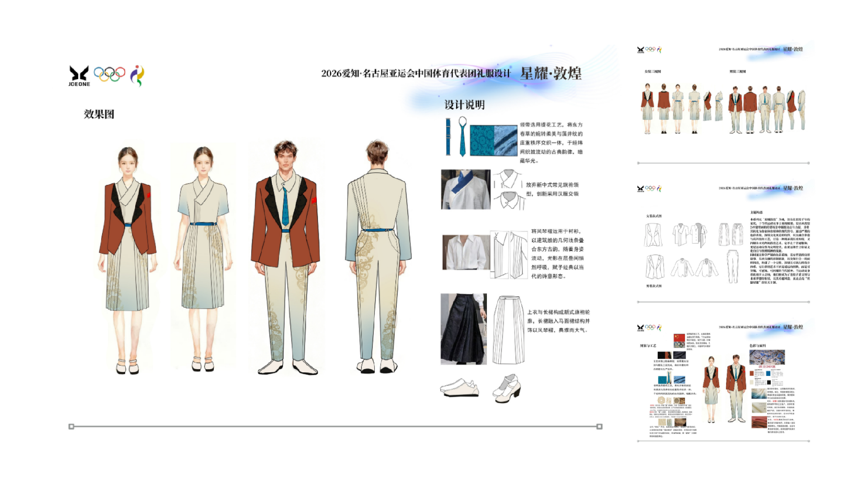Click the men's white loafer shoe drawing
This screenshot has height=488, width=868.
[x=459, y=388]
